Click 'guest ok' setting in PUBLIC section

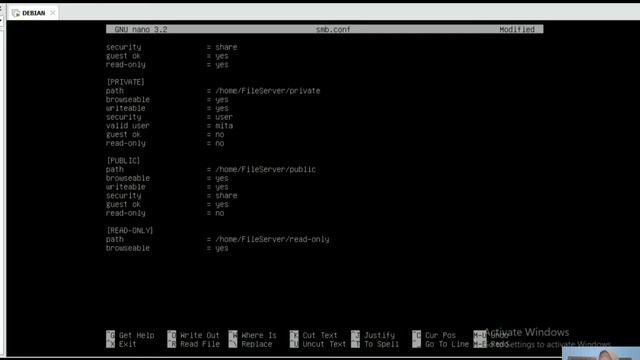pyautogui.click(x=123, y=204)
